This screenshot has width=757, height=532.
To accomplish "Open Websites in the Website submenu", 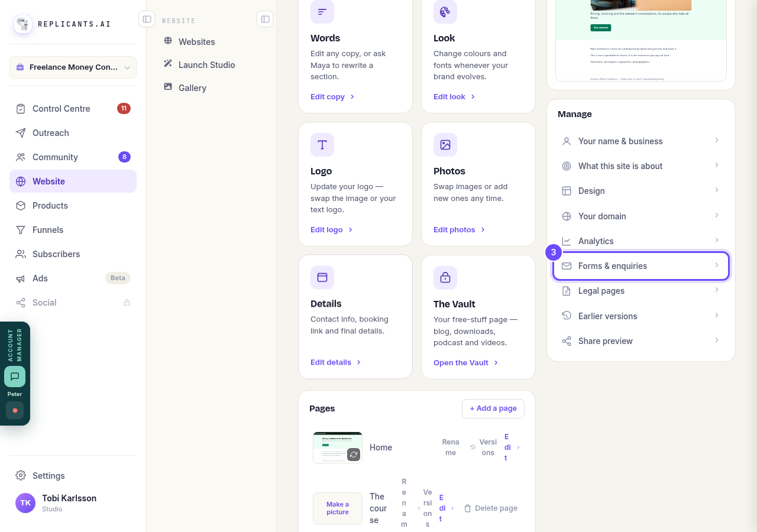I will [211, 42].
